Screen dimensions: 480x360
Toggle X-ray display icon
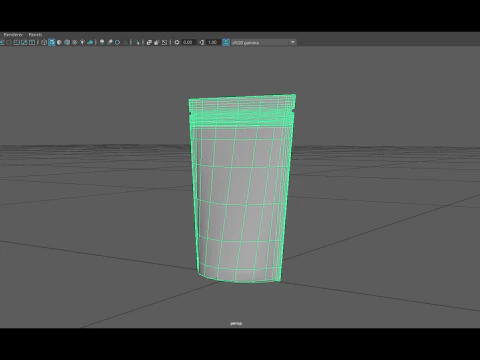tap(149, 42)
